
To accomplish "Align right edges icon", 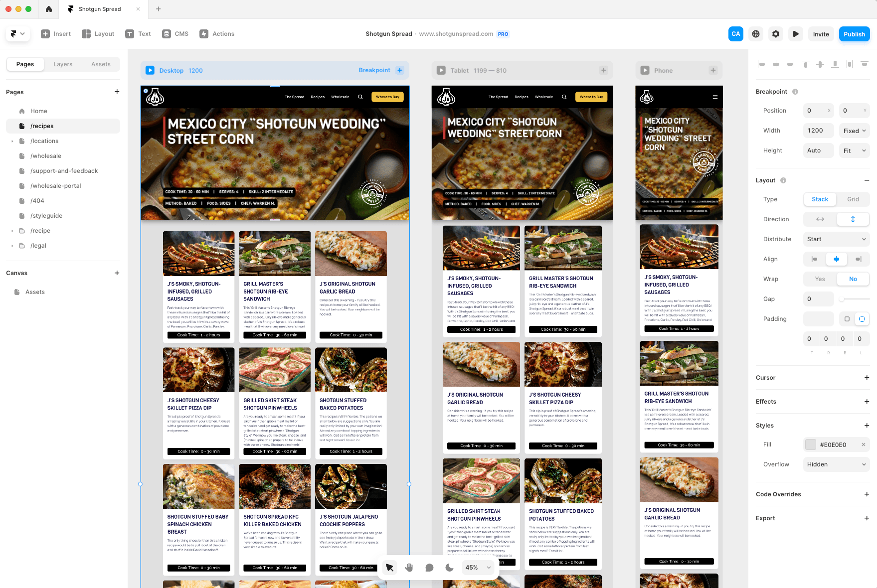I will 791,64.
